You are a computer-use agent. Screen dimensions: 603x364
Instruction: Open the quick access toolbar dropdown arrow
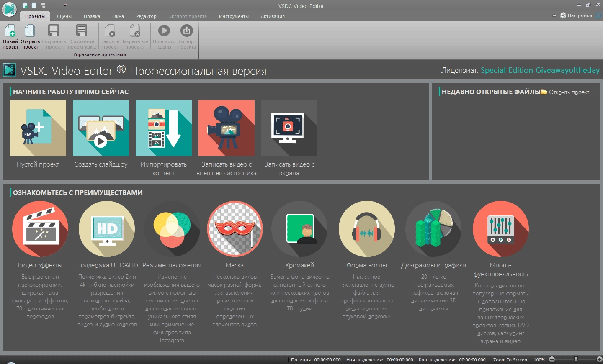65,5
